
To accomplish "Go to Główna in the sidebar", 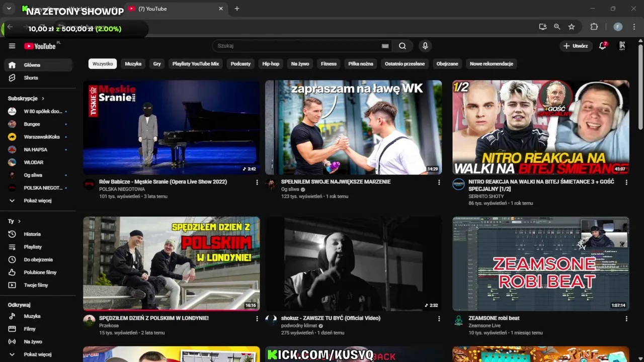I will coord(39,65).
